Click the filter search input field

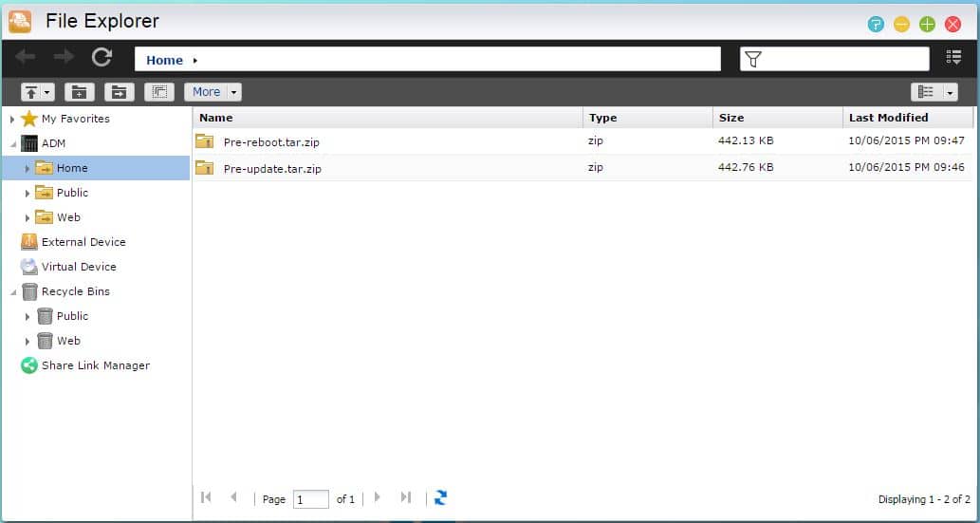point(844,59)
